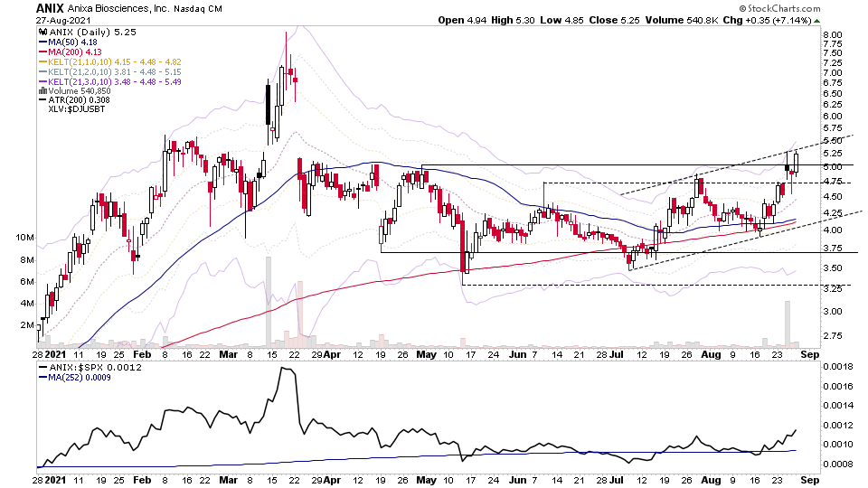Click the 6.00 price axis label
The height and width of the screenshot is (488, 868).
point(833,117)
